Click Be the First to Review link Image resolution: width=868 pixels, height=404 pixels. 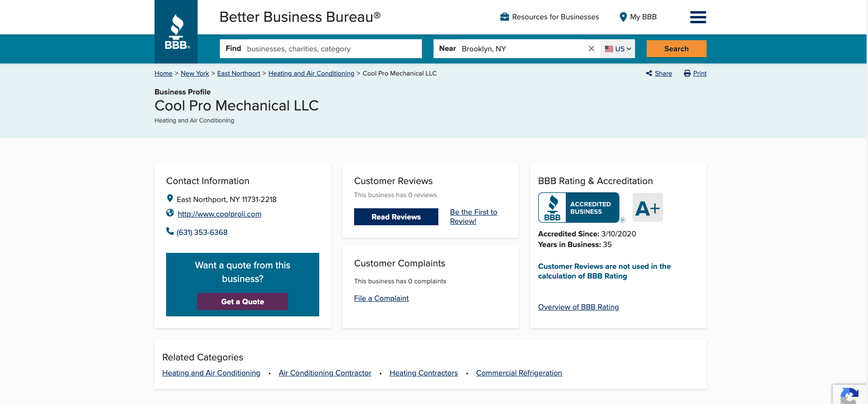point(474,217)
